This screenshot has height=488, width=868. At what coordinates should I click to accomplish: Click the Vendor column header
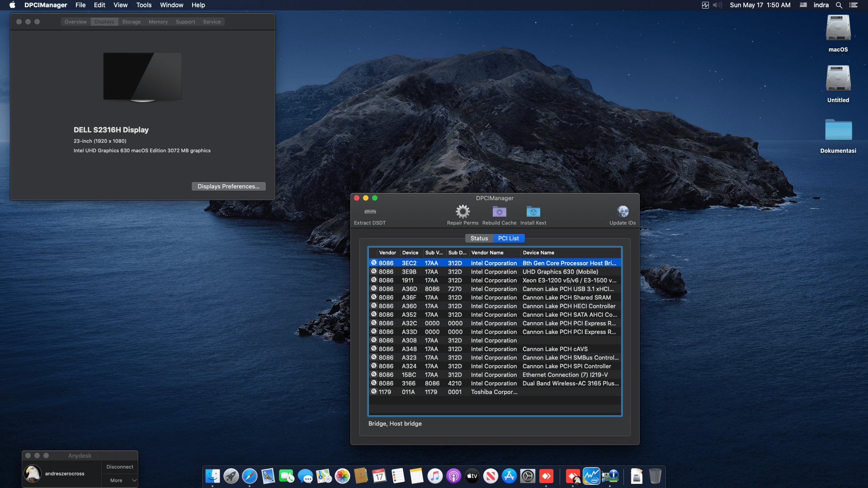click(387, 253)
